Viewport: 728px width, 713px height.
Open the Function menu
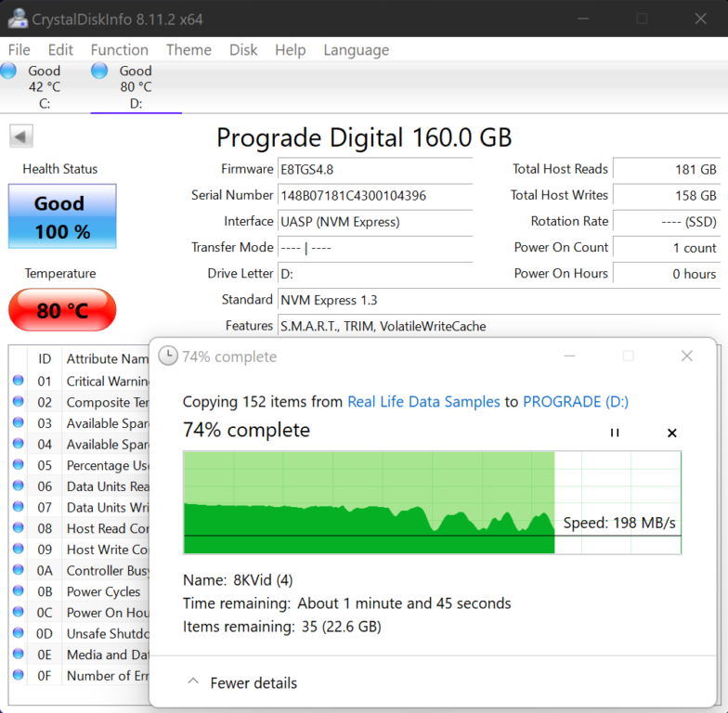tap(119, 50)
